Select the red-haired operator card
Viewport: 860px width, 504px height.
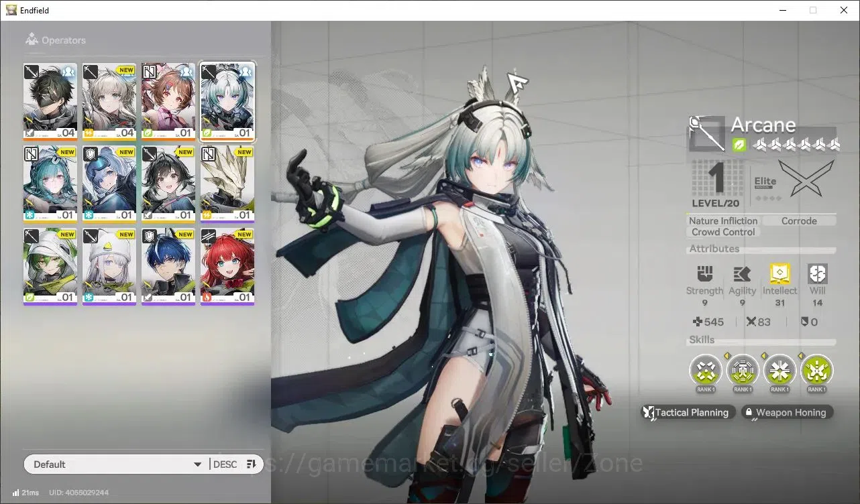(227, 267)
